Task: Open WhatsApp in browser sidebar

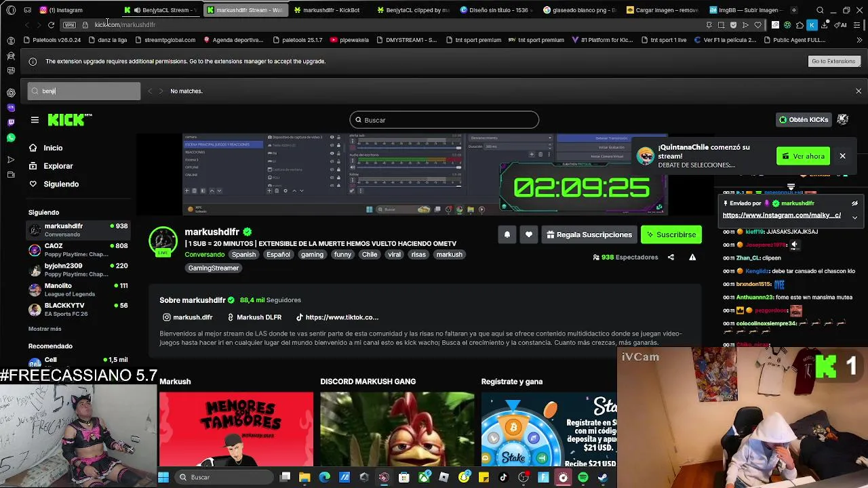Action: pyautogui.click(x=11, y=138)
